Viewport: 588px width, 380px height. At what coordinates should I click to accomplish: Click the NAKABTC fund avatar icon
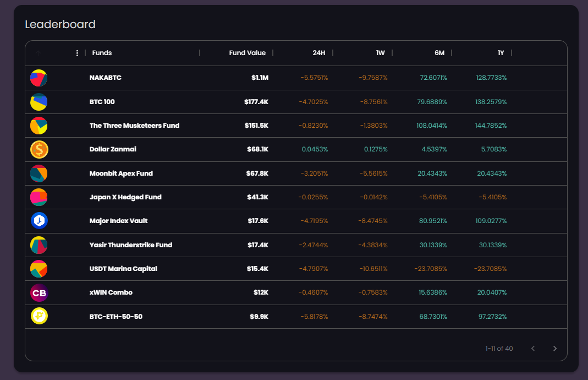click(x=39, y=78)
